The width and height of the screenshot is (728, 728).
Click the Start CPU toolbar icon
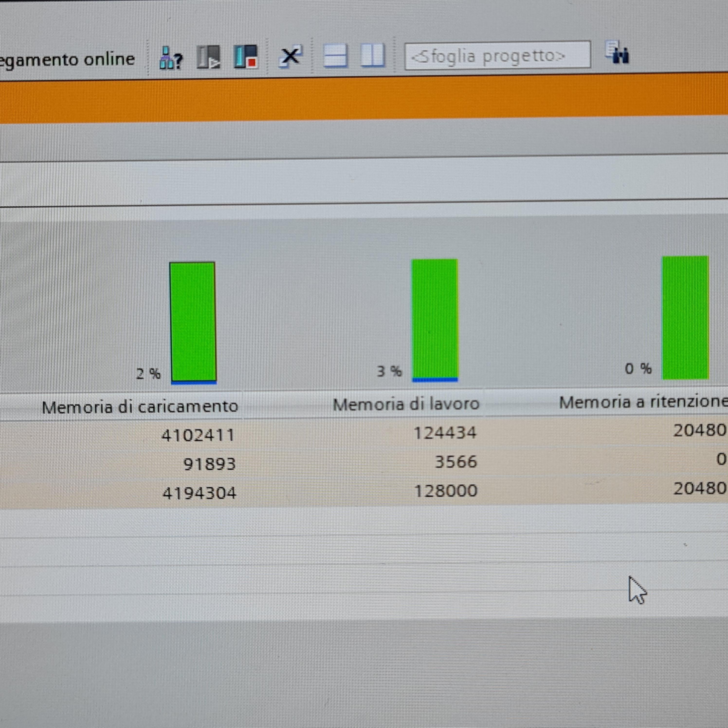209,57
